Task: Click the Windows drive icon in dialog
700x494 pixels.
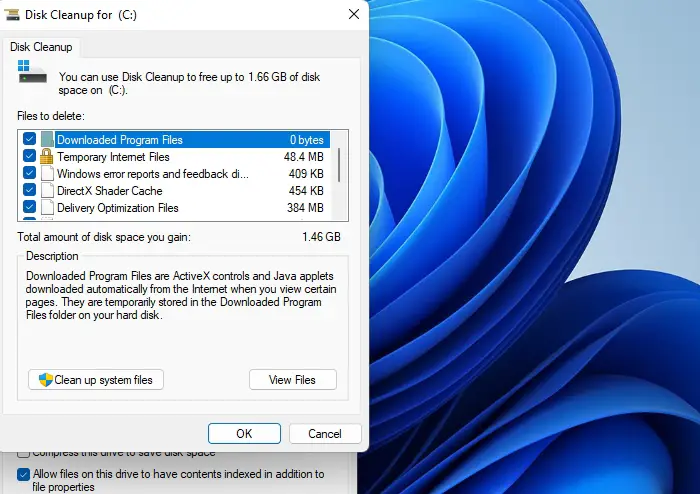Action: (32, 72)
